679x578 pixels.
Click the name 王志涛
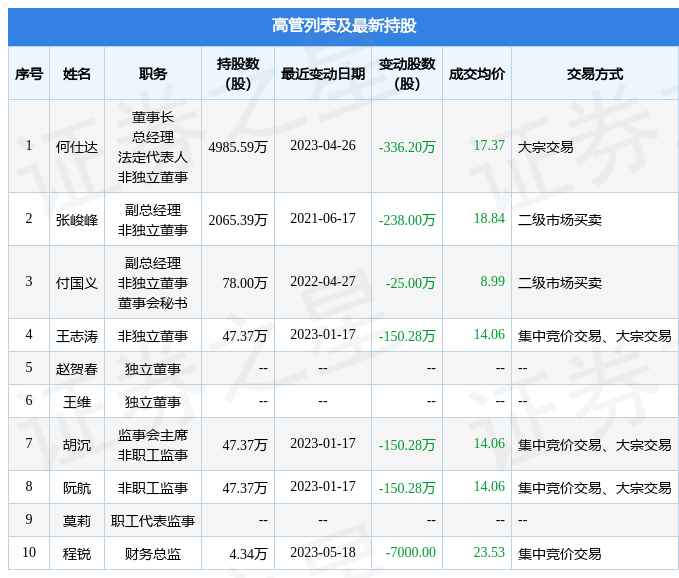77,336
